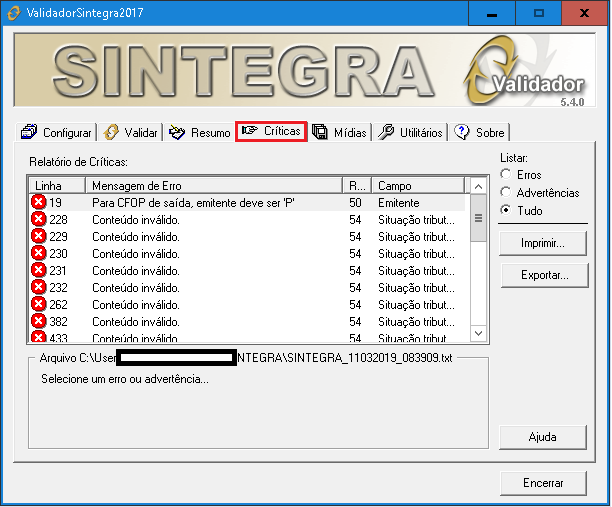Viewport: 612px width, 507px height.
Task: Open Ajuda help button
Action: click(x=543, y=437)
